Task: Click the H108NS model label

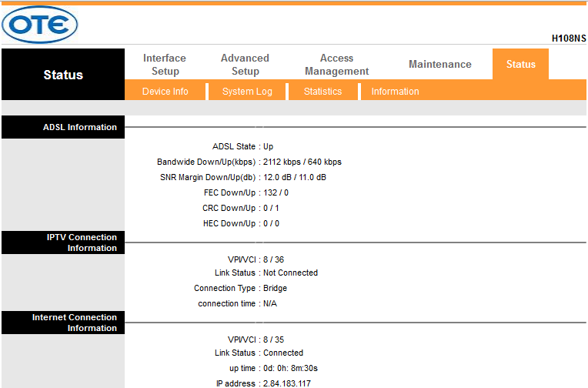Action: point(569,38)
